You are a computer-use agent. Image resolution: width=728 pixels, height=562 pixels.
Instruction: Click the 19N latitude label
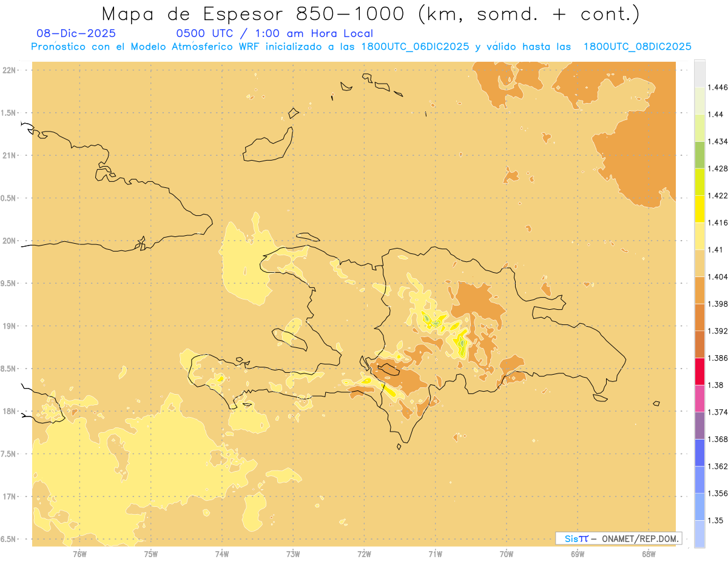point(9,326)
